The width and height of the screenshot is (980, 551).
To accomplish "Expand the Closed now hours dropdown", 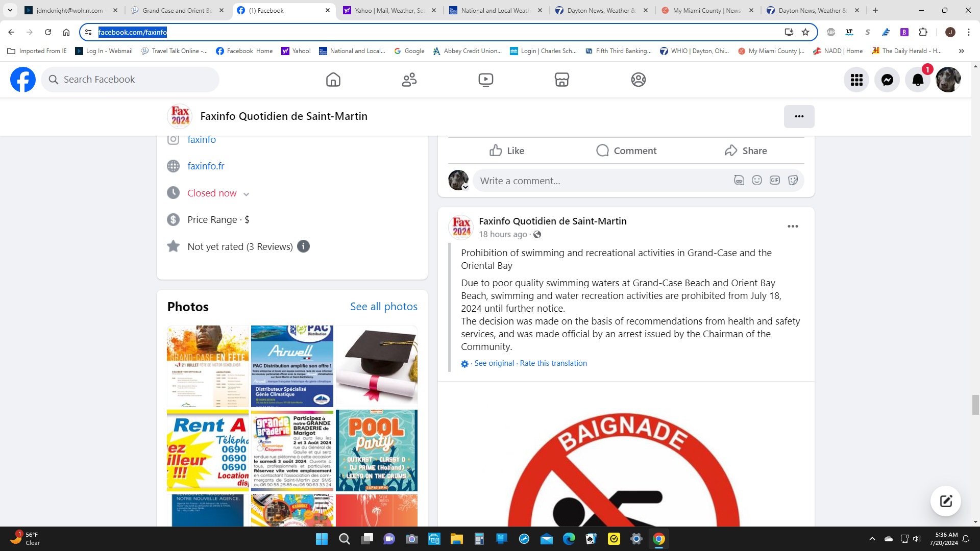I will pyautogui.click(x=246, y=194).
